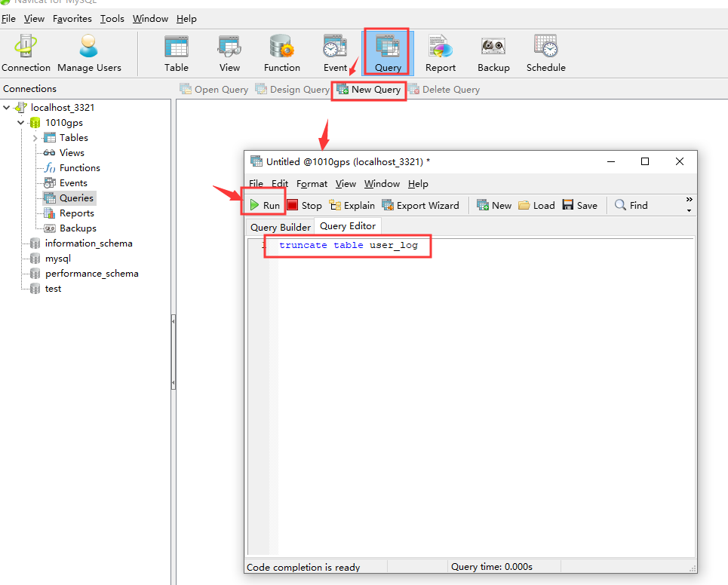Select Reports in connection tree
Screen dimensions: 728x585
[77, 213]
